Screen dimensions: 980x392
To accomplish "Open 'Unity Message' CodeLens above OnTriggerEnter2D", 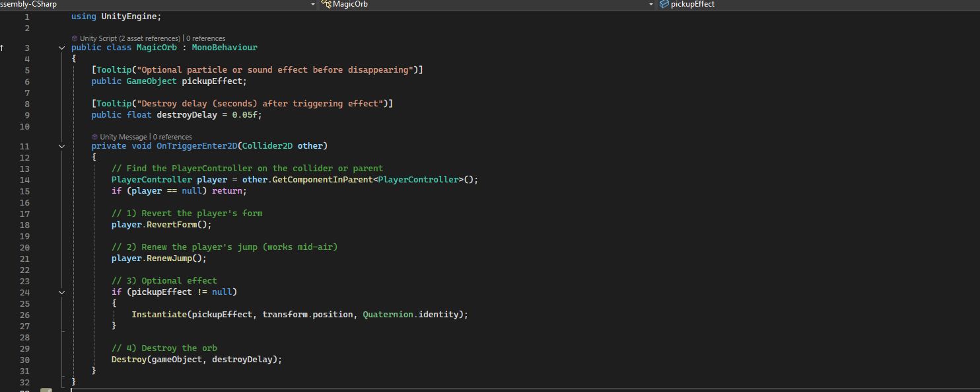I will tap(123, 137).
